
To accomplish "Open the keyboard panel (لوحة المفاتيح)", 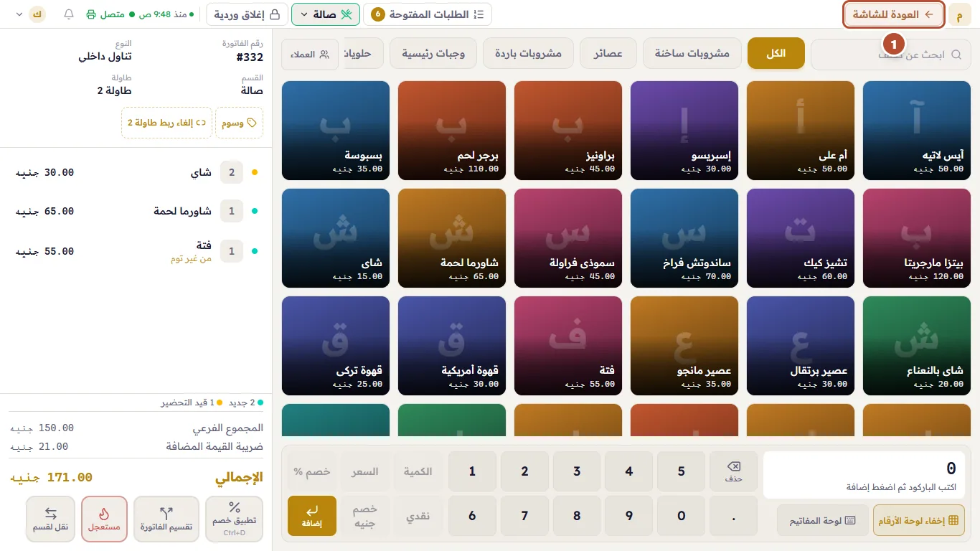I will pos(822,521).
